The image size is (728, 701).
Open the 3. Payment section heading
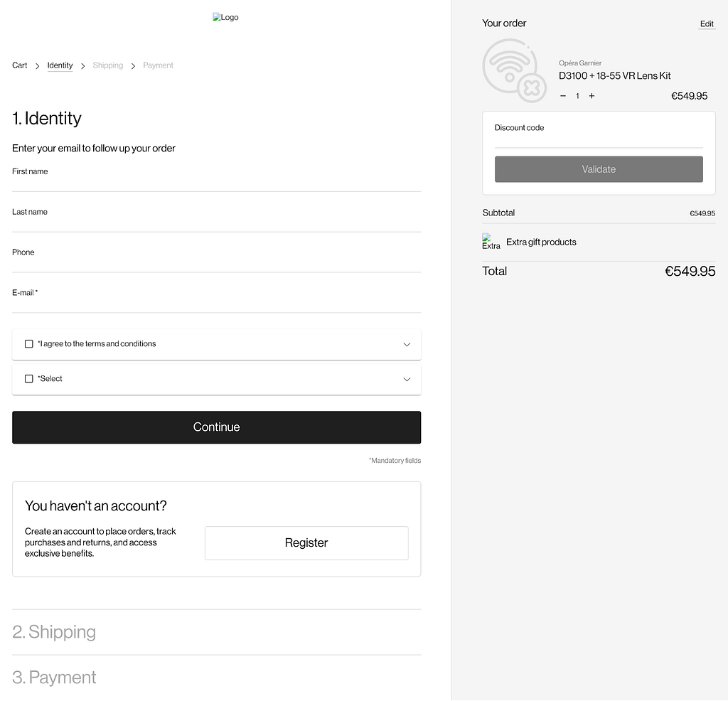[54, 678]
